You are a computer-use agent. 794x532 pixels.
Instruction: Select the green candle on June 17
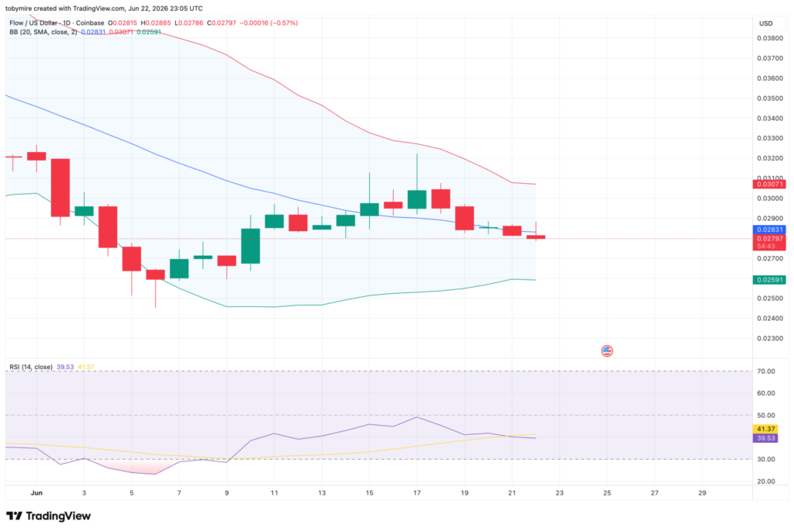416,199
